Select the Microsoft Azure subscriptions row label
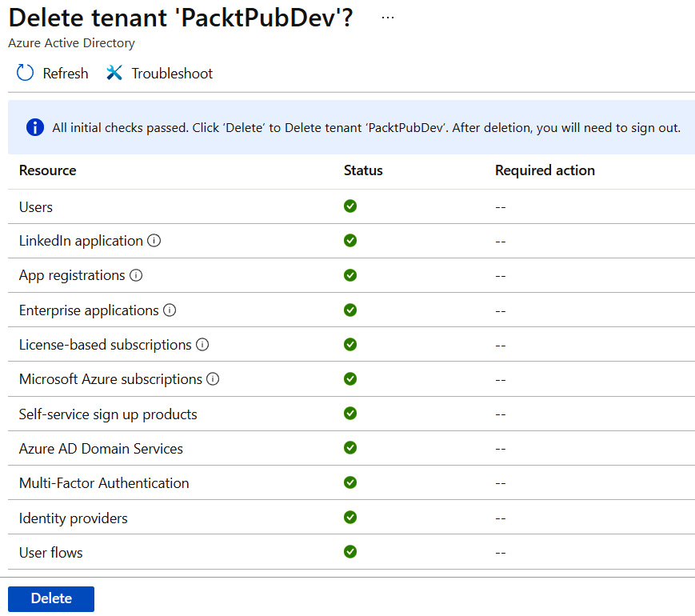The height and width of the screenshot is (616, 695). pyautogui.click(x=111, y=380)
